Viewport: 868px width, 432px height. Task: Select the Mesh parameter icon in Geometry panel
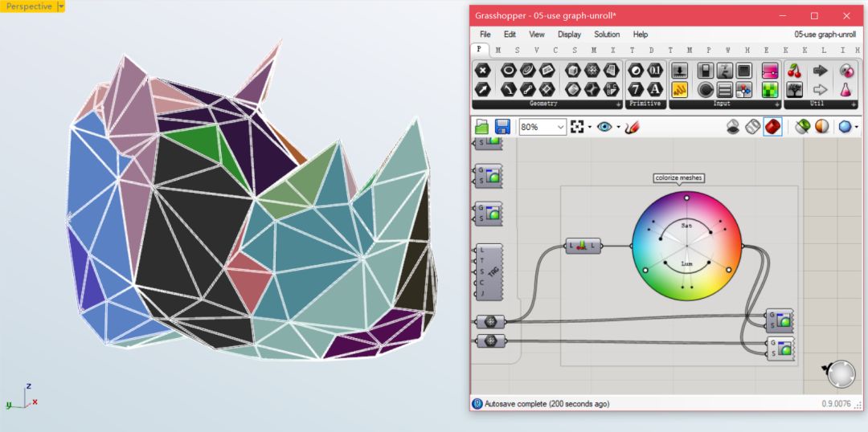(x=592, y=71)
